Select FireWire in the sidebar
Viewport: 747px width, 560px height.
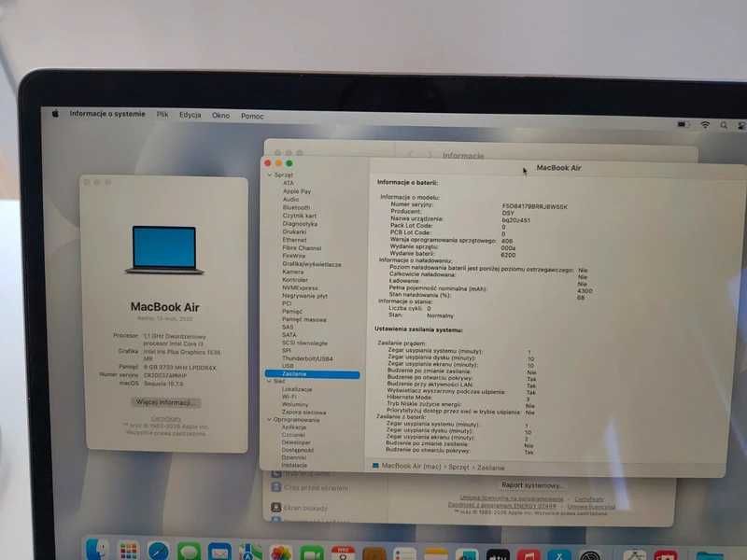click(293, 256)
